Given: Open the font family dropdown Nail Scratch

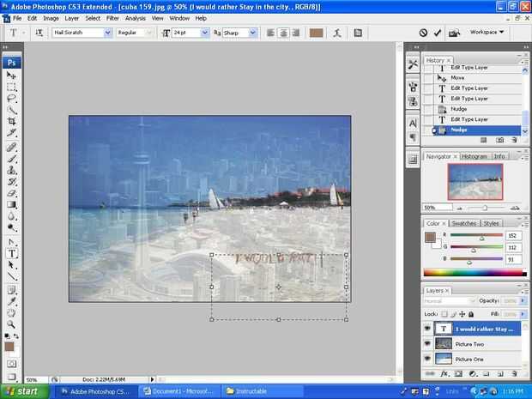Looking at the screenshot, I should 108,33.
